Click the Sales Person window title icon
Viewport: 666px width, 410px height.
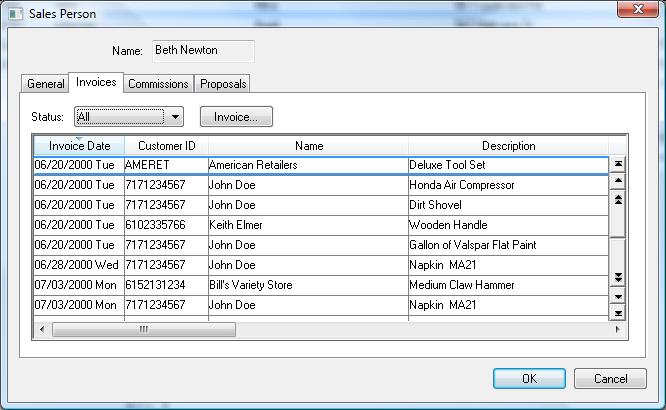[x=15, y=14]
